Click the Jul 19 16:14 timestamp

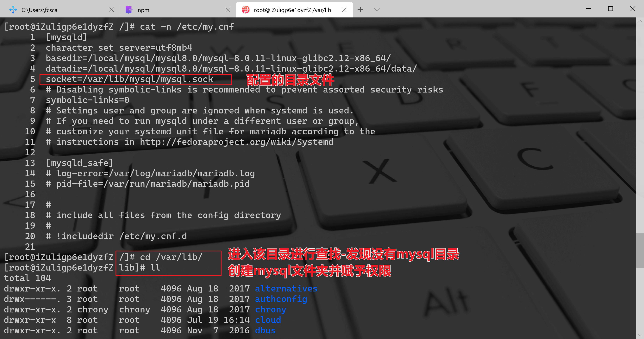(218, 320)
